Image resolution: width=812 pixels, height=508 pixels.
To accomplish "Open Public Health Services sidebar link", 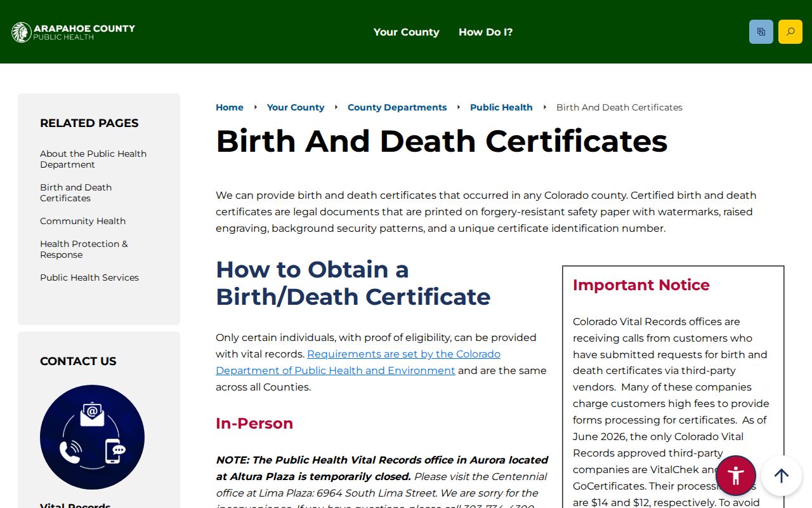I will click(x=89, y=277).
